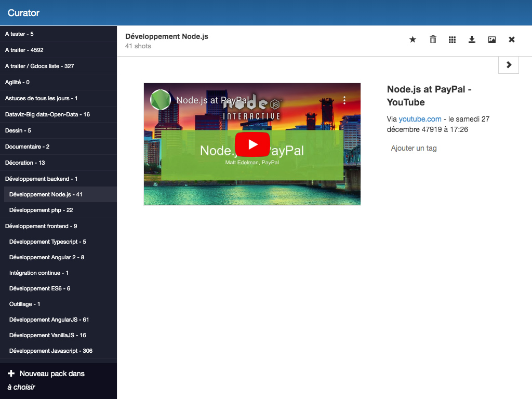Select Développement backend pack

click(x=41, y=179)
